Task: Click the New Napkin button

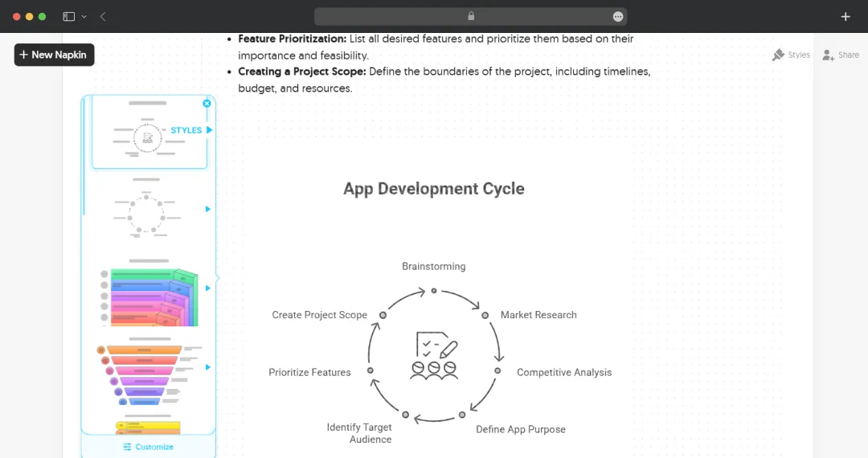Action: pos(55,55)
